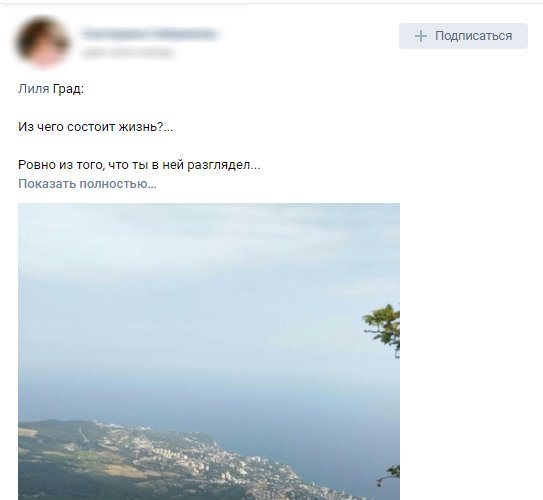Click the small lower branch at photo's right edge

click(390, 476)
